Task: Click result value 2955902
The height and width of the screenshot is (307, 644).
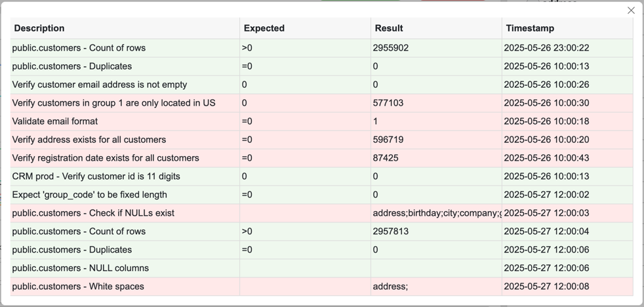Action: coord(391,48)
